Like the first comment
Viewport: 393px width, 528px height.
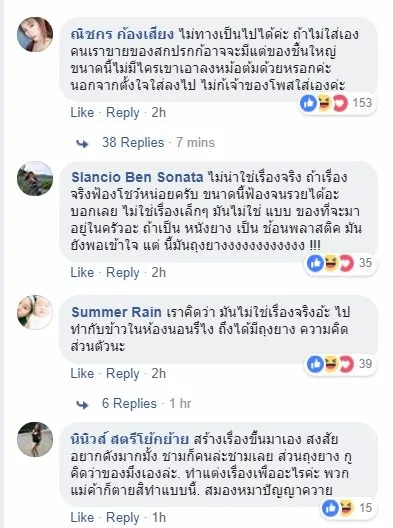click(x=82, y=112)
